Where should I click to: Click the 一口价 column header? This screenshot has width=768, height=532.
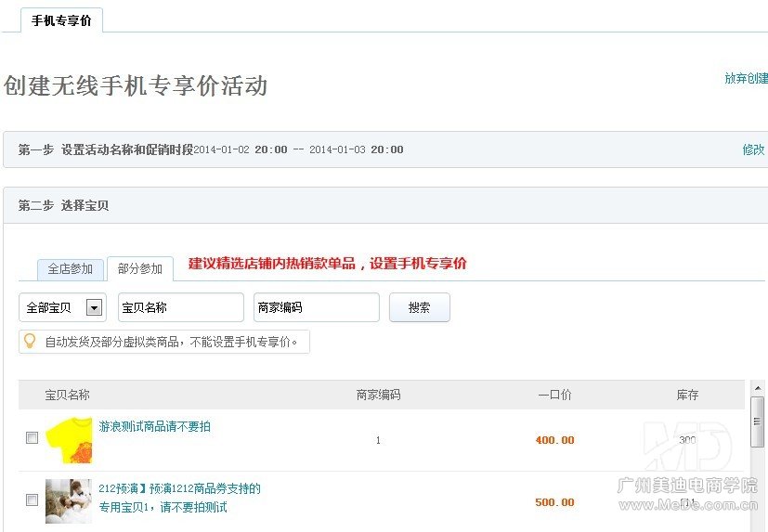554,395
